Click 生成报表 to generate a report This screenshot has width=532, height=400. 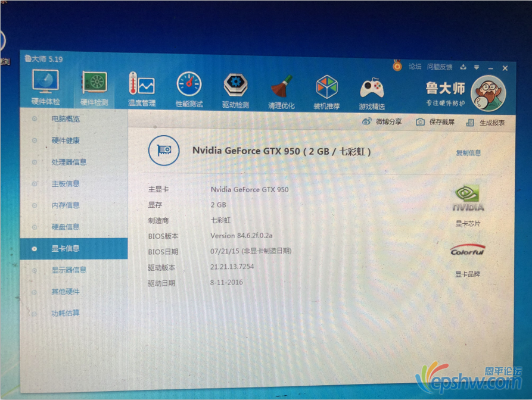(486, 123)
